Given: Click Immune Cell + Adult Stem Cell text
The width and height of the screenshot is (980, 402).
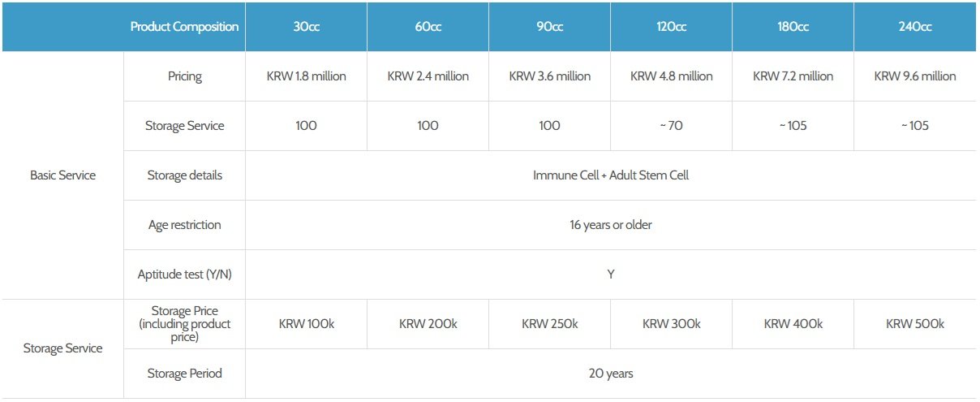Looking at the screenshot, I should click(x=610, y=175).
